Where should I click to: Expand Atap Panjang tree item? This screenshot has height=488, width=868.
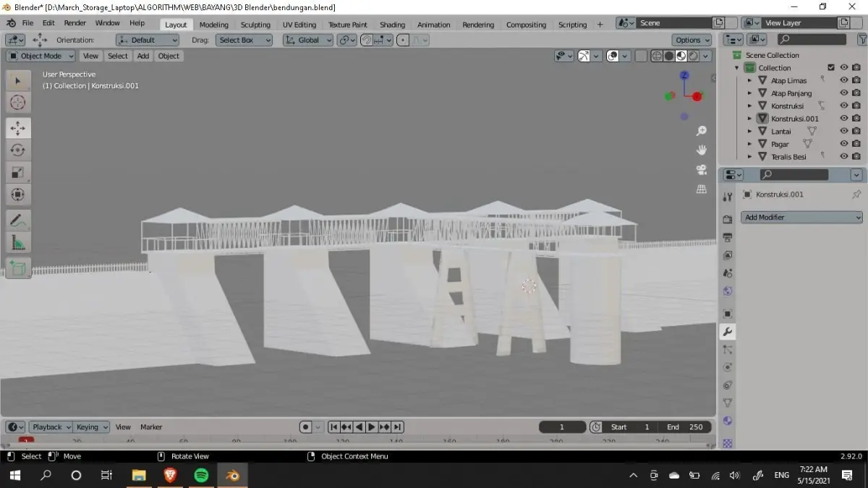749,93
